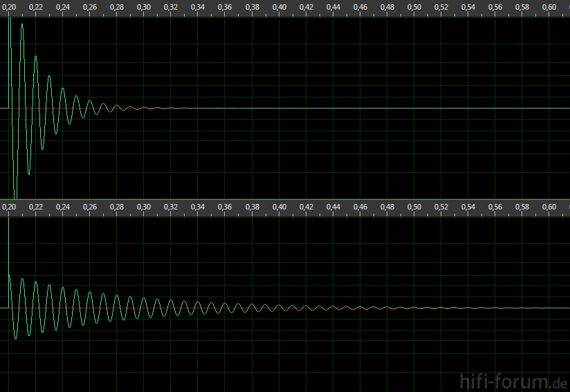Select 0,38 on the lower time ruler
This screenshot has height=392, width=570.
252,207
